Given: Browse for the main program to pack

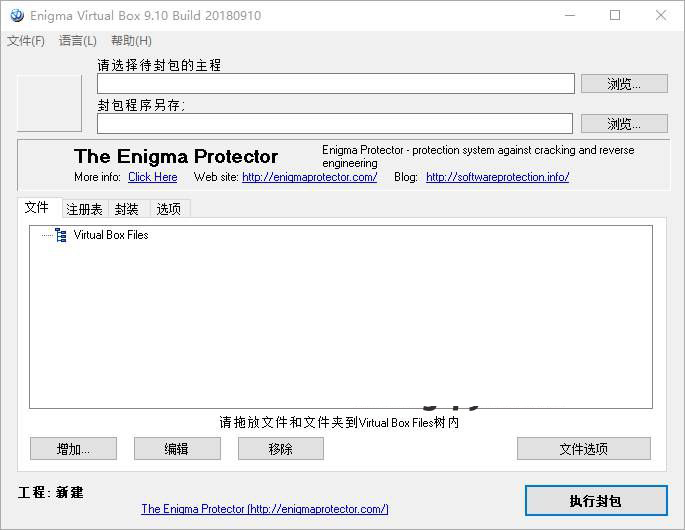Looking at the screenshot, I should click(x=624, y=84).
